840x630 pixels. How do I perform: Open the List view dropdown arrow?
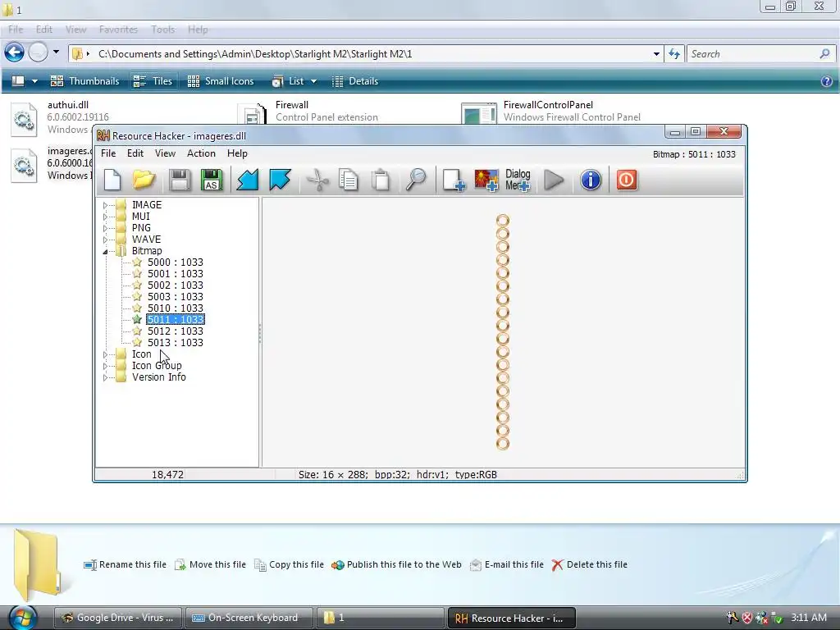(314, 81)
